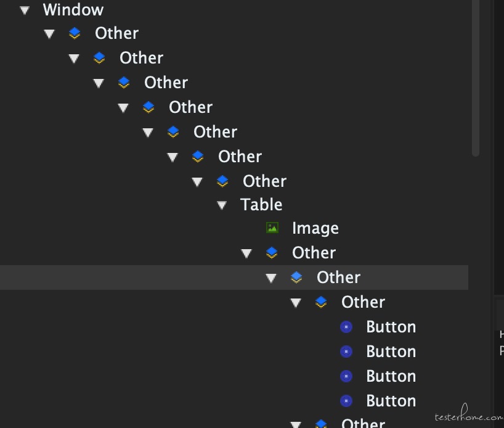Click the vertical scrollbar thumb
This screenshot has width=504, height=428.
pyautogui.click(x=476, y=78)
